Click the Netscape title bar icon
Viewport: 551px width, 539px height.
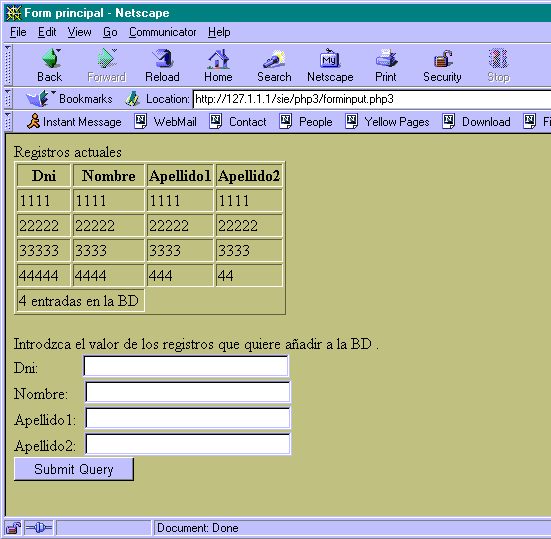(x=14, y=13)
